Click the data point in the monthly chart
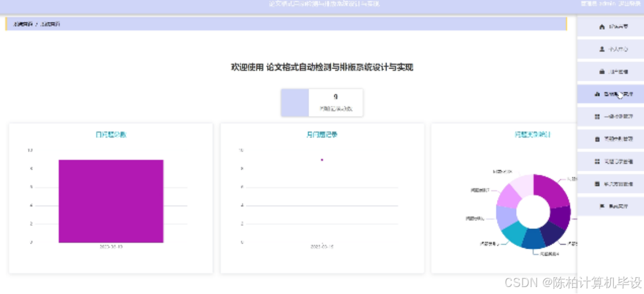This screenshot has height=294, width=644. tap(322, 160)
